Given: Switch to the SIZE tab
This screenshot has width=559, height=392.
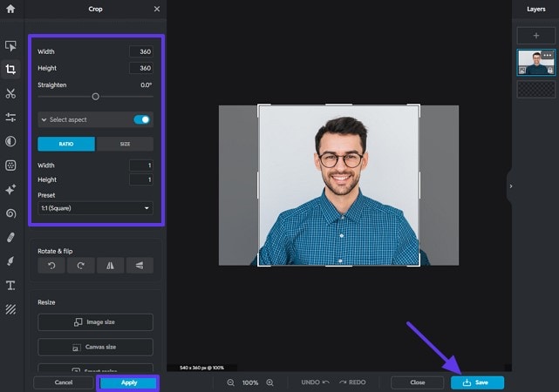Looking at the screenshot, I should (x=125, y=144).
